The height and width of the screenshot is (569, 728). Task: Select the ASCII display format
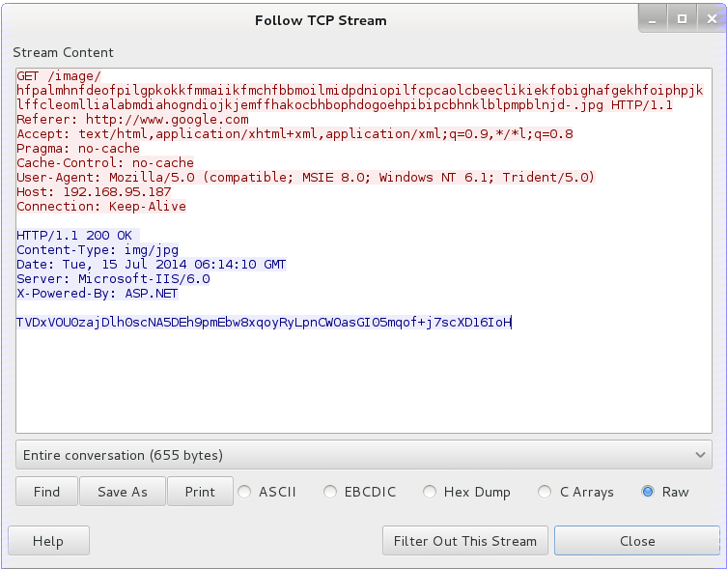tap(246, 492)
